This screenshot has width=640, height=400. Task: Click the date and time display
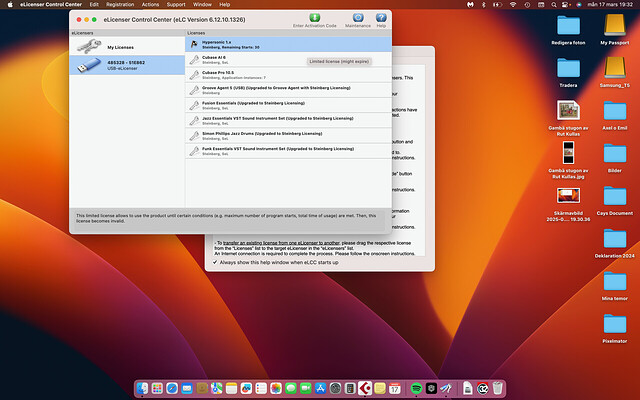tap(610, 4)
